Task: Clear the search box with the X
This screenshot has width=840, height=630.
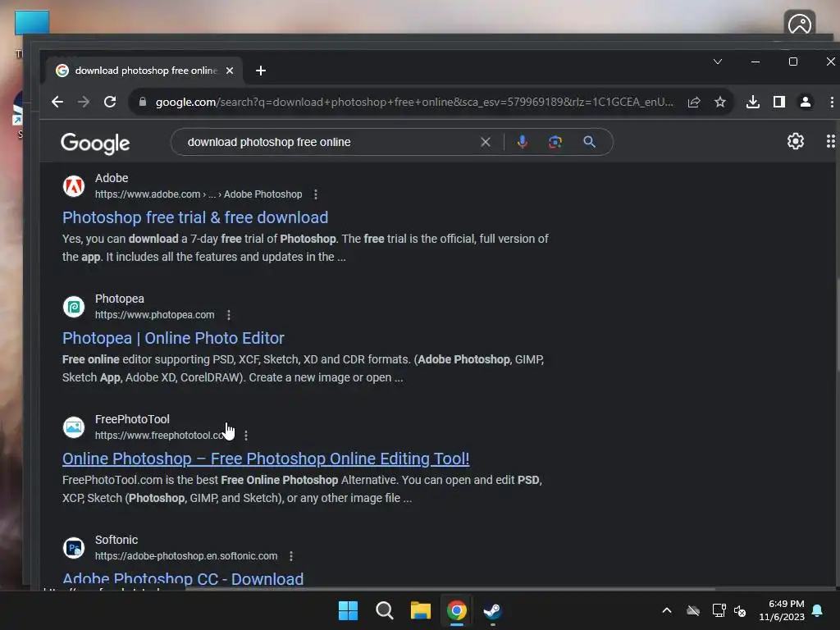Action: click(x=486, y=142)
